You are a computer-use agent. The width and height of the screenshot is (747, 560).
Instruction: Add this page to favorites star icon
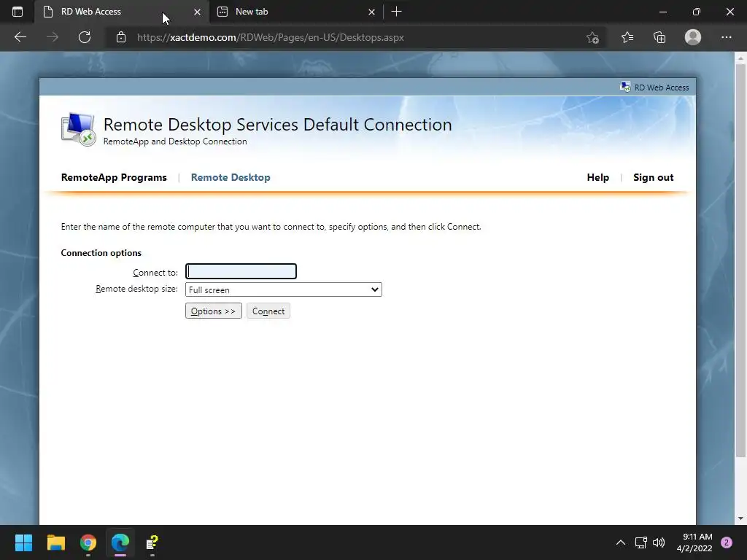point(592,38)
